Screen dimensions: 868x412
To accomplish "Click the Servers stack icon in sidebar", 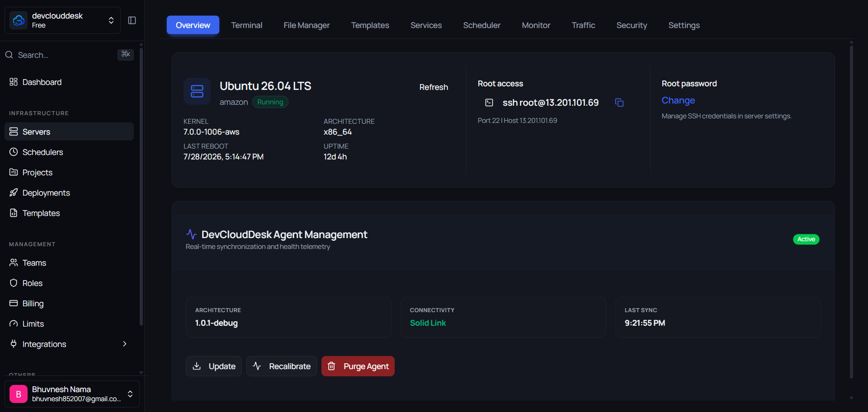I will pos(14,131).
